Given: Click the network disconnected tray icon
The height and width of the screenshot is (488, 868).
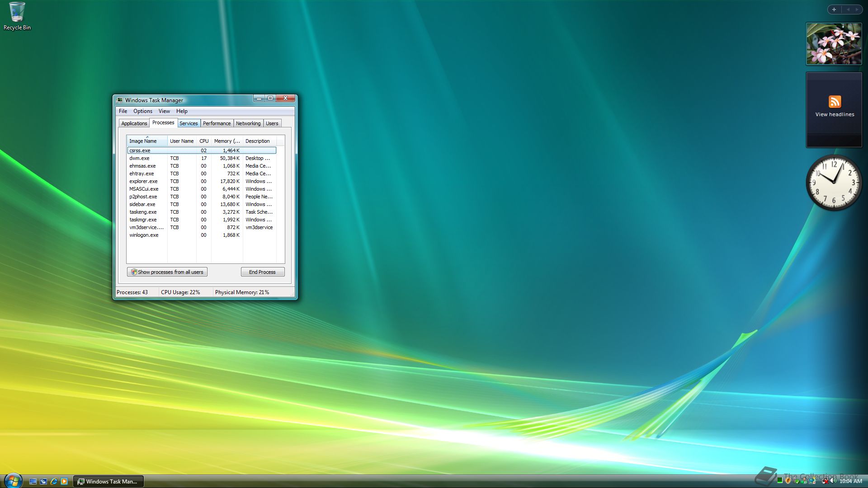Looking at the screenshot, I should pyautogui.click(x=825, y=481).
